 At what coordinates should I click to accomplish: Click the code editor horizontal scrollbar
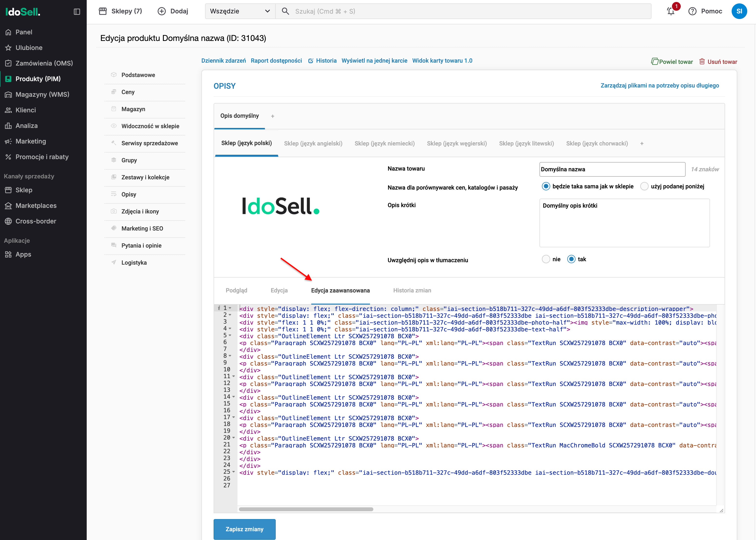tap(306, 509)
